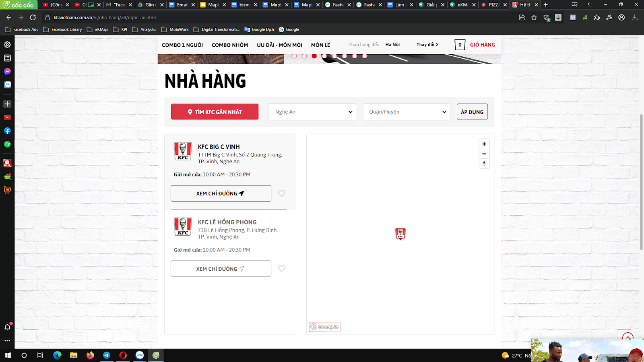The image size is (644, 362).
Task: View directions to KFC Lê Hồng Phong
Action: pyautogui.click(x=221, y=269)
